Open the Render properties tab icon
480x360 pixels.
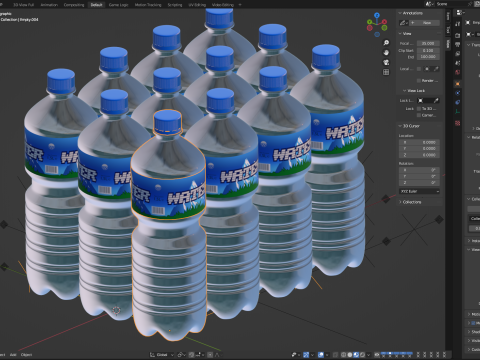click(458, 35)
